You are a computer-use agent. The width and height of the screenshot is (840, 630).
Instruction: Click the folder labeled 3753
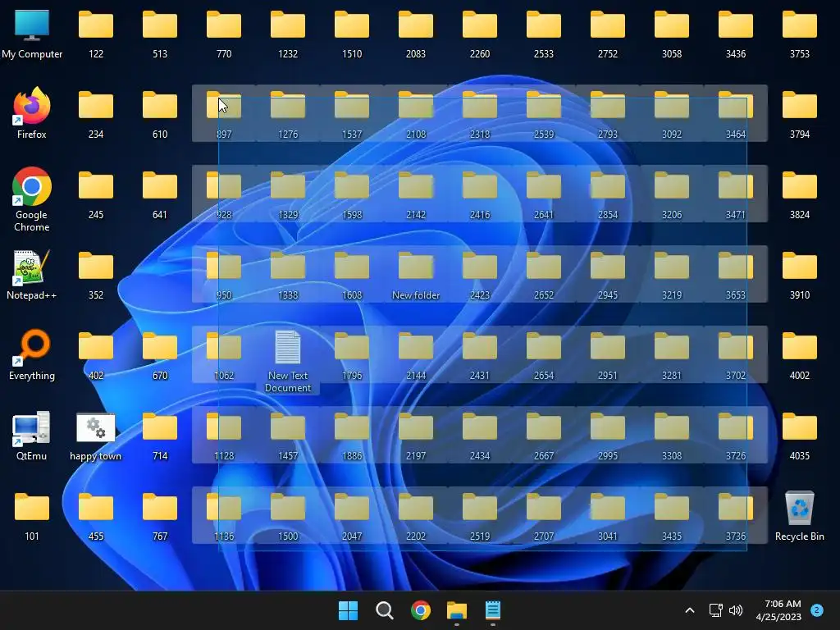tap(799, 33)
